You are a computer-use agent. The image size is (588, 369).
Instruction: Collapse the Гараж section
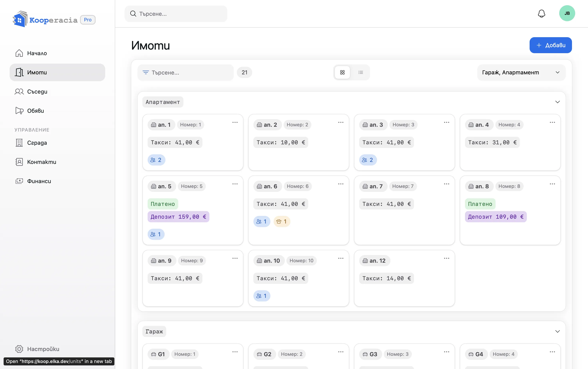tap(557, 331)
